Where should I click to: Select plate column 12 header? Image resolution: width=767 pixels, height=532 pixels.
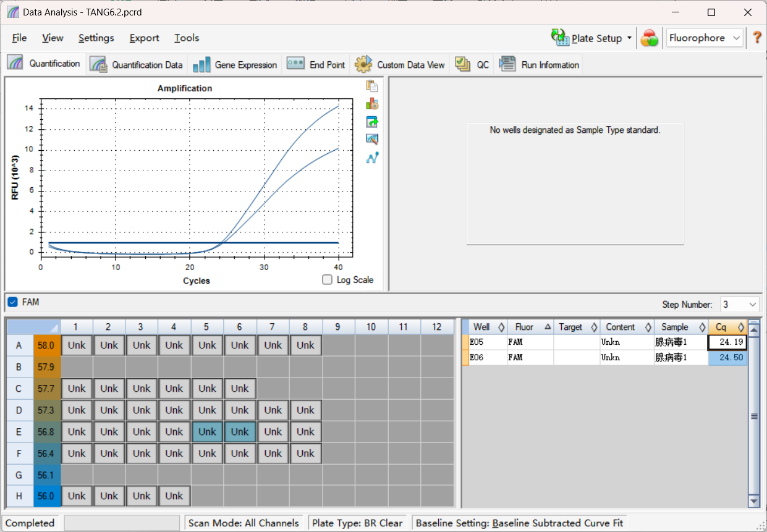click(x=436, y=327)
